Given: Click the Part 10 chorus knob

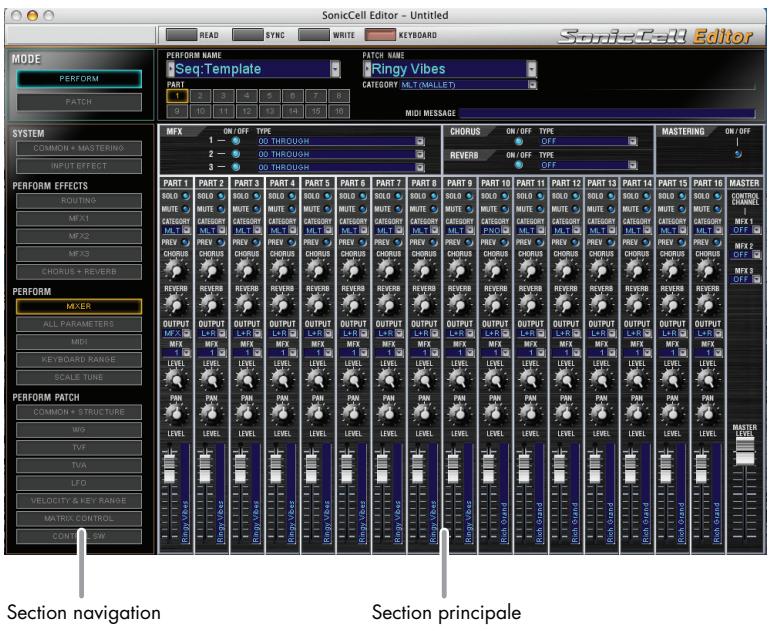Looking at the screenshot, I should [x=495, y=270].
